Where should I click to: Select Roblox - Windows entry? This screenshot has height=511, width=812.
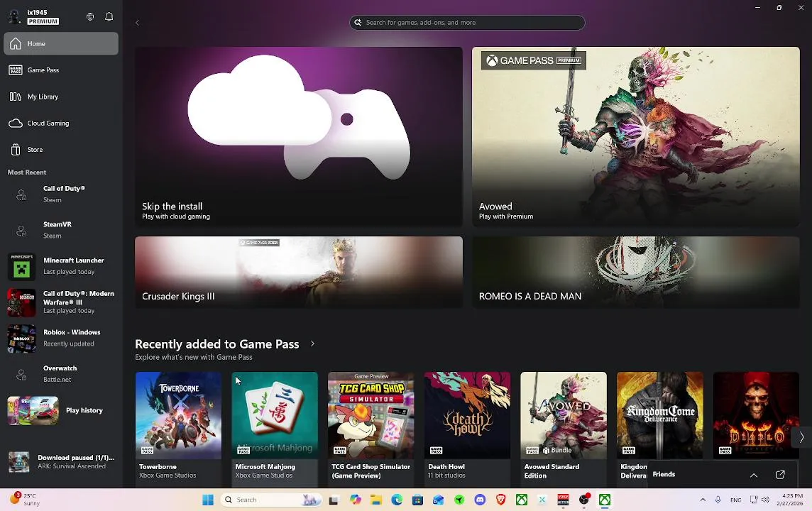point(61,338)
